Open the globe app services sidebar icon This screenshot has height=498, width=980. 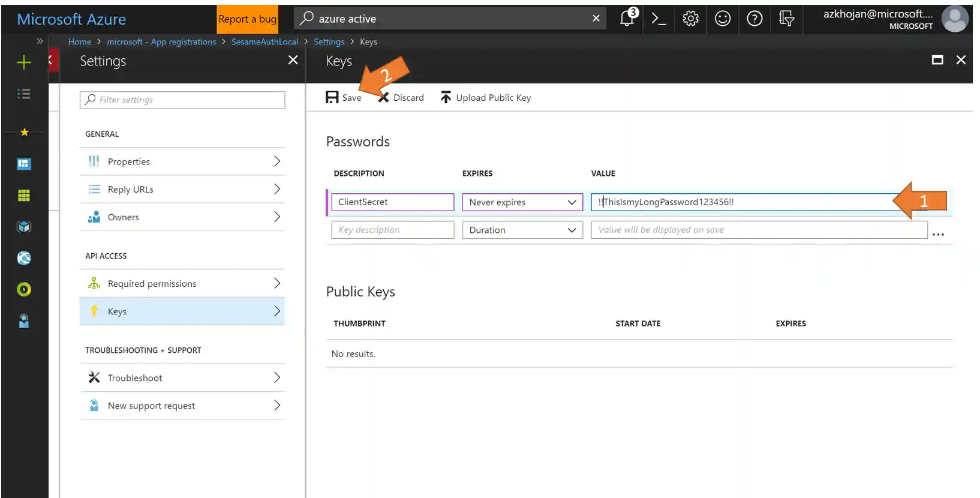(x=24, y=258)
